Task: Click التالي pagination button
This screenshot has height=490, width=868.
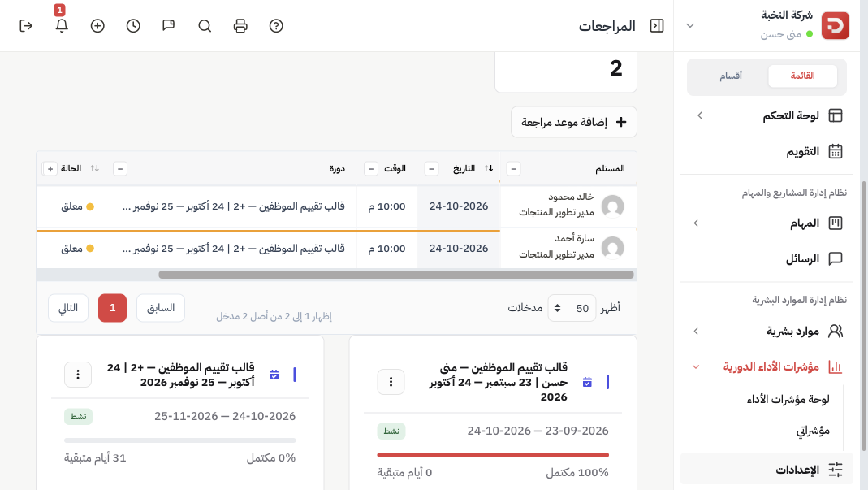Action: (68, 308)
